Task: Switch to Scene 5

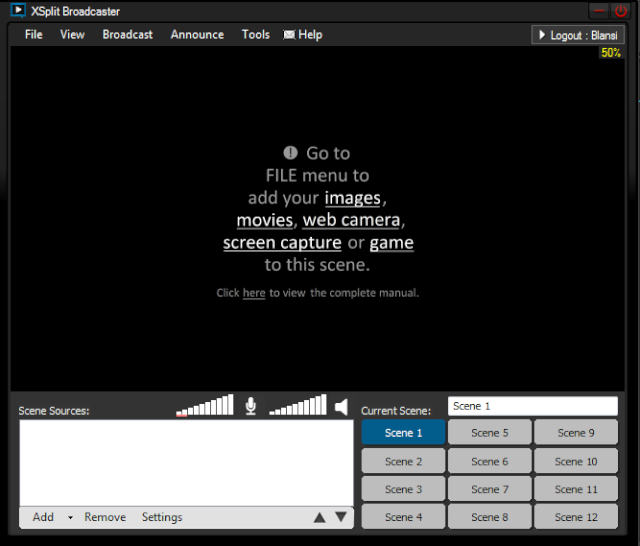Action: [x=490, y=432]
